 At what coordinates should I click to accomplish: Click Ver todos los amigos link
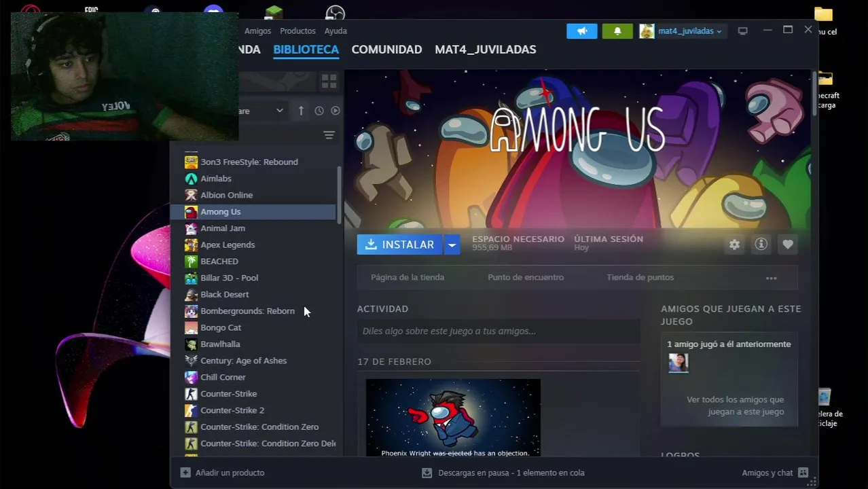735,405
